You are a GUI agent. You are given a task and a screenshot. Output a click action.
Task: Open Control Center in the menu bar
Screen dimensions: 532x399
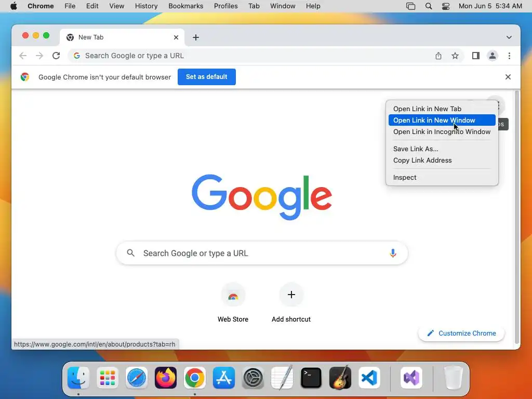tap(445, 6)
